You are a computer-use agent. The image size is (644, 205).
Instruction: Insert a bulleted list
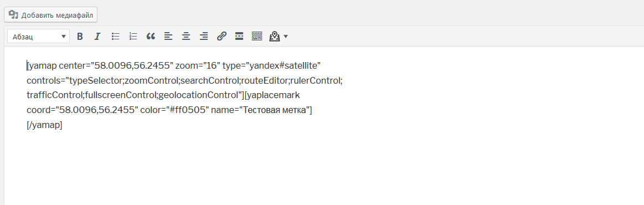[x=115, y=37]
